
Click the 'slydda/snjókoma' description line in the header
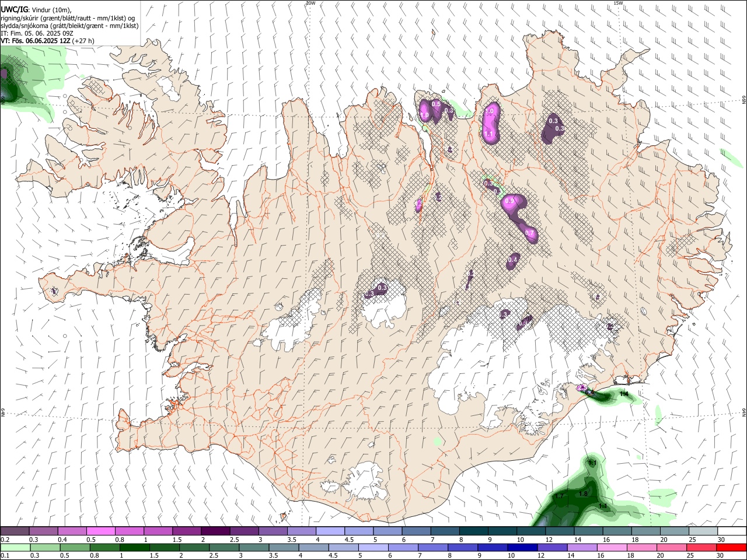pos(69,26)
